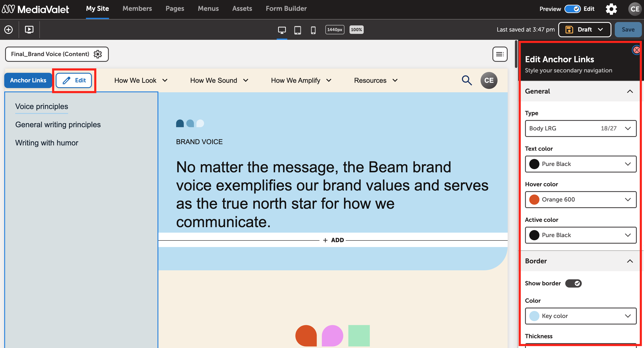This screenshot has width=644, height=348.
Task: Toggle the Show border switch
Action: (x=573, y=283)
